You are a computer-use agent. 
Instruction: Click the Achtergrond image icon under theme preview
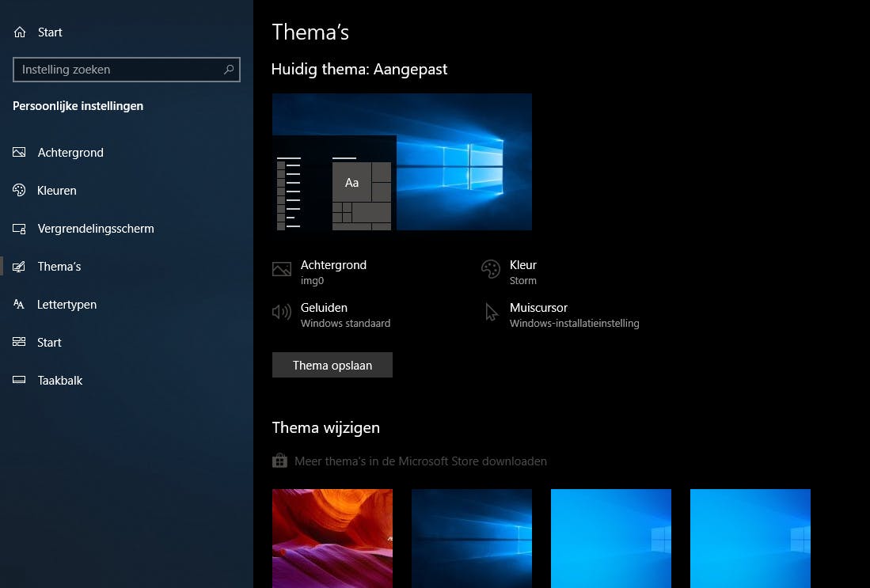tap(282, 270)
